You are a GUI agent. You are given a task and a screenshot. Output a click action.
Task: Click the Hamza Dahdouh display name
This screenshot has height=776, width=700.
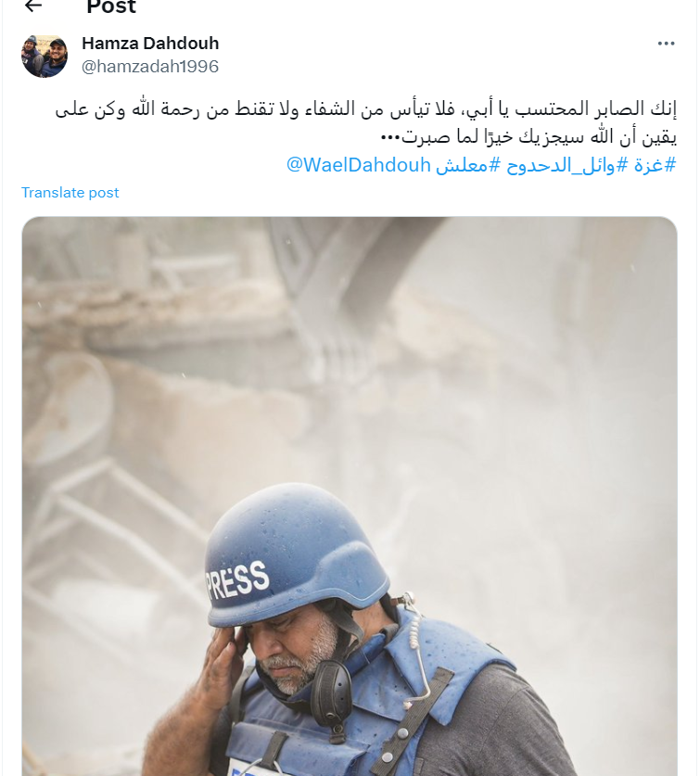point(150,43)
